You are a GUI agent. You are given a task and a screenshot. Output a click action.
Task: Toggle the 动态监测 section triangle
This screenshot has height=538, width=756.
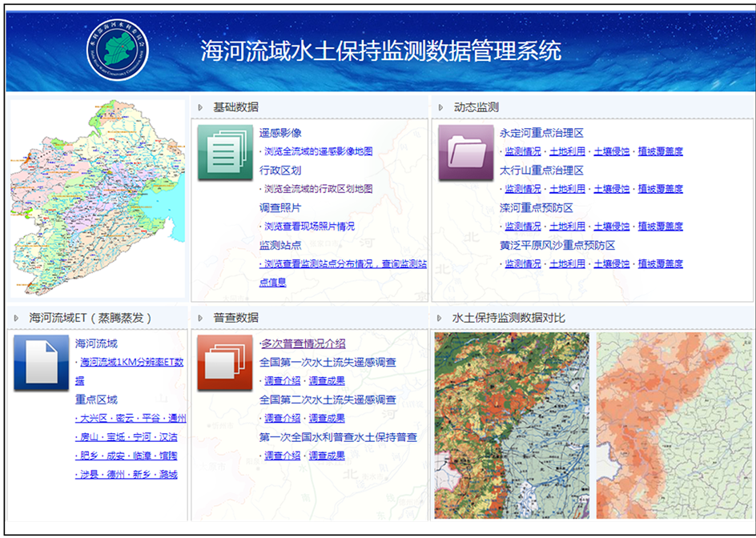tap(440, 107)
